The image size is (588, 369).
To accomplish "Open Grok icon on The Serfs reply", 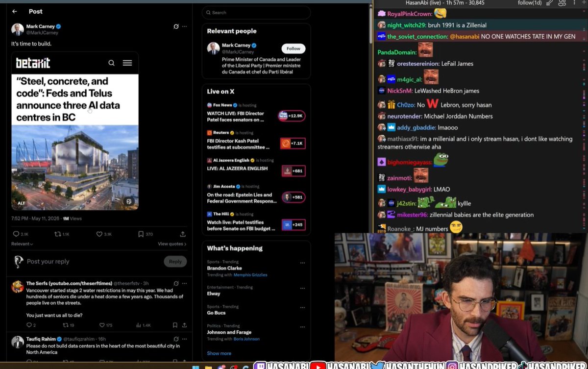I will coord(176,283).
